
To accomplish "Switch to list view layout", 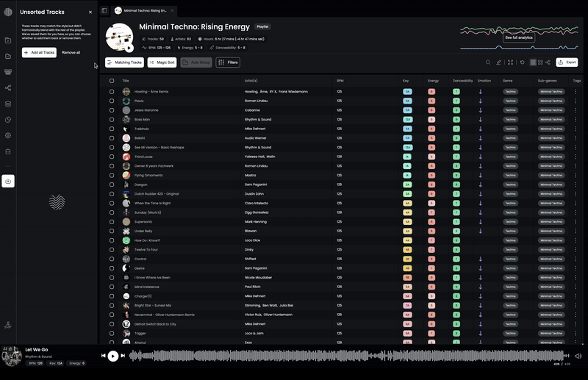I will click(533, 62).
